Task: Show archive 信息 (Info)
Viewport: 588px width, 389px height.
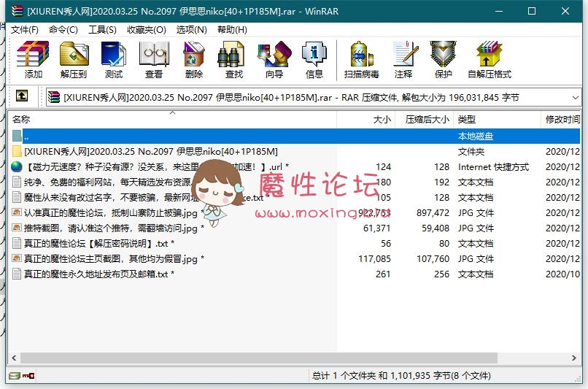Action: tap(314, 60)
